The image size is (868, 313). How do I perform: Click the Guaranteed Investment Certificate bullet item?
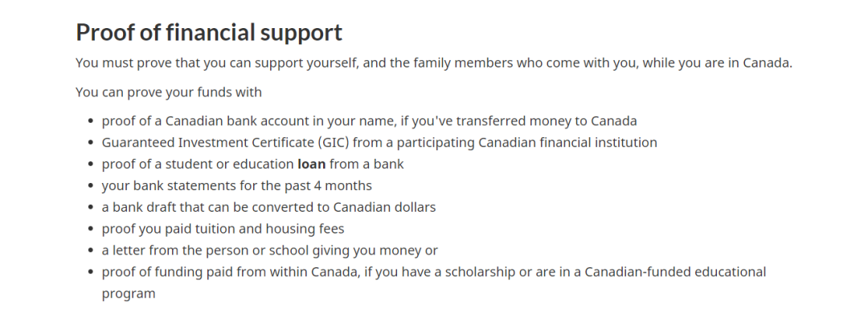point(379,143)
